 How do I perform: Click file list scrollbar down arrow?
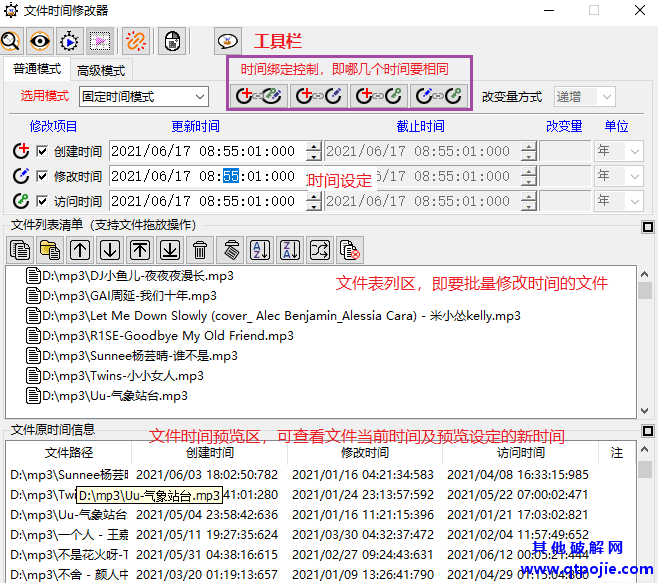[x=645, y=411]
